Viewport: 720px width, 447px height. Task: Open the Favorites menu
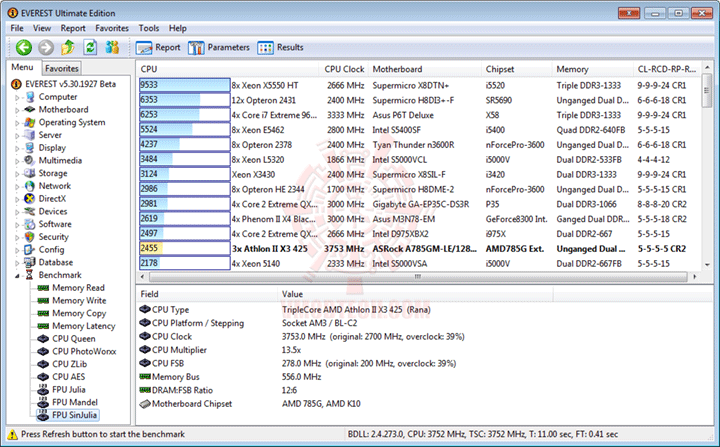pos(112,28)
